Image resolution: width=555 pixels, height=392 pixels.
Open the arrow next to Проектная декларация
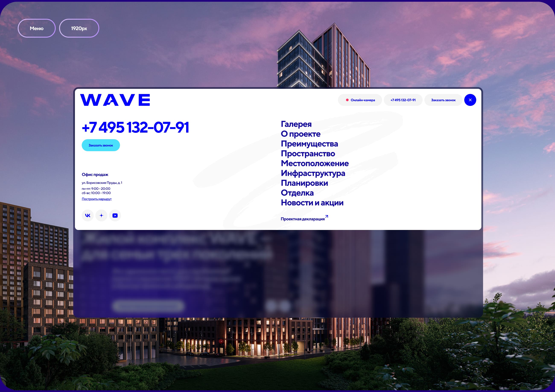327,217
